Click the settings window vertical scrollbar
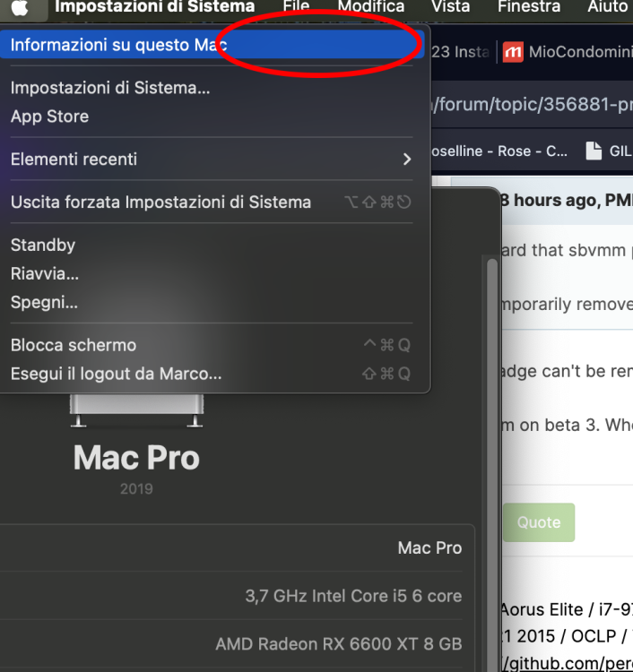633x672 pixels. (492, 463)
